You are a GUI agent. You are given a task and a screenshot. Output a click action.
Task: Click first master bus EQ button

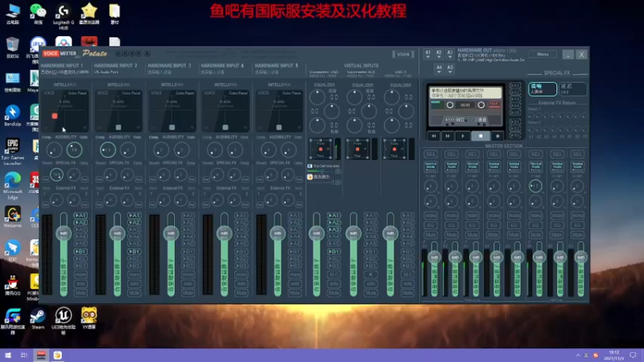(431, 225)
